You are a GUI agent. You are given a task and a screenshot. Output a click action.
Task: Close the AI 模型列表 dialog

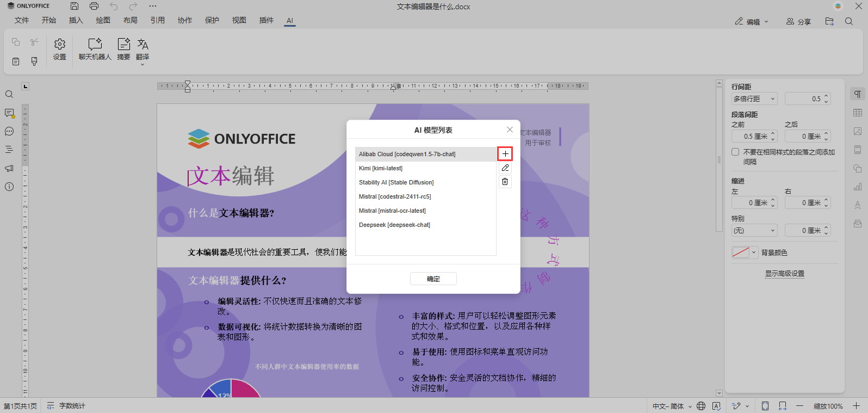(x=510, y=130)
